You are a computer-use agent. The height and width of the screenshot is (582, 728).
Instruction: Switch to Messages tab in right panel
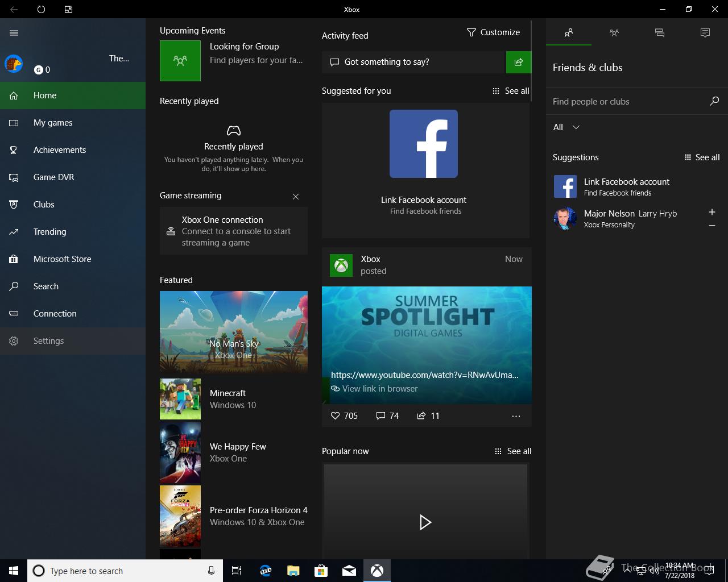[x=660, y=33]
